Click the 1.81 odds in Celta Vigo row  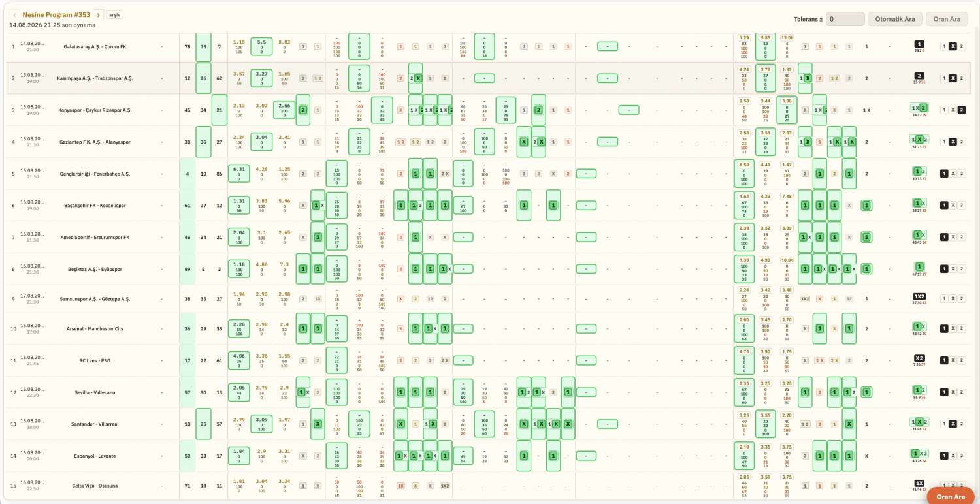click(x=239, y=481)
